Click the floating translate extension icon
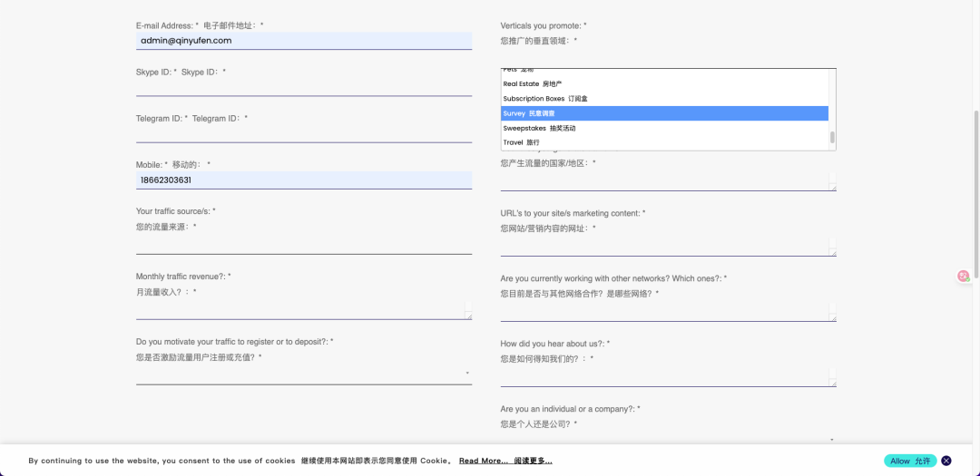Image resolution: width=980 pixels, height=476 pixels. [x=963, y=276]
